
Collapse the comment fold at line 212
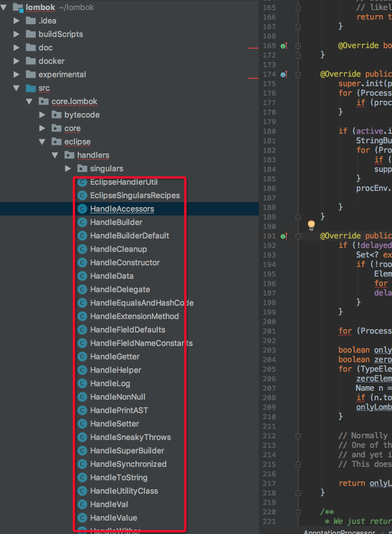[298, 436]
